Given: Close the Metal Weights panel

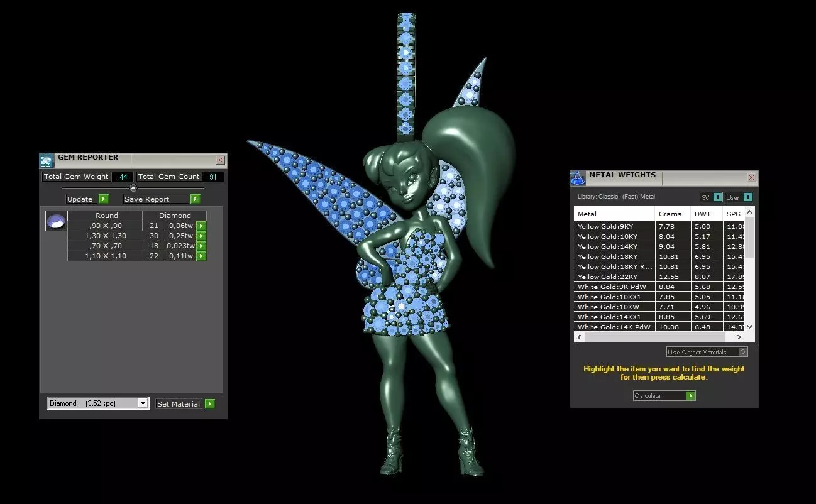Looking at the screenshot, I should pyautogui.click(x=751, y=178).
